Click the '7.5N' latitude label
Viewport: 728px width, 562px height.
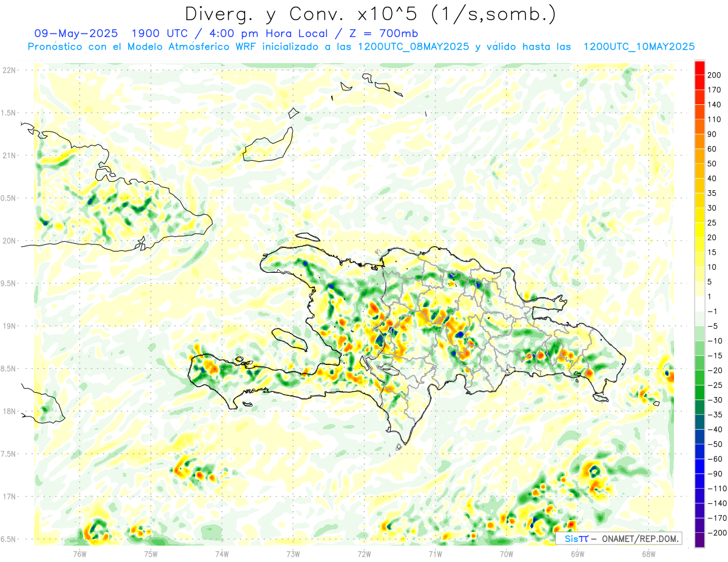coord(9,453)
